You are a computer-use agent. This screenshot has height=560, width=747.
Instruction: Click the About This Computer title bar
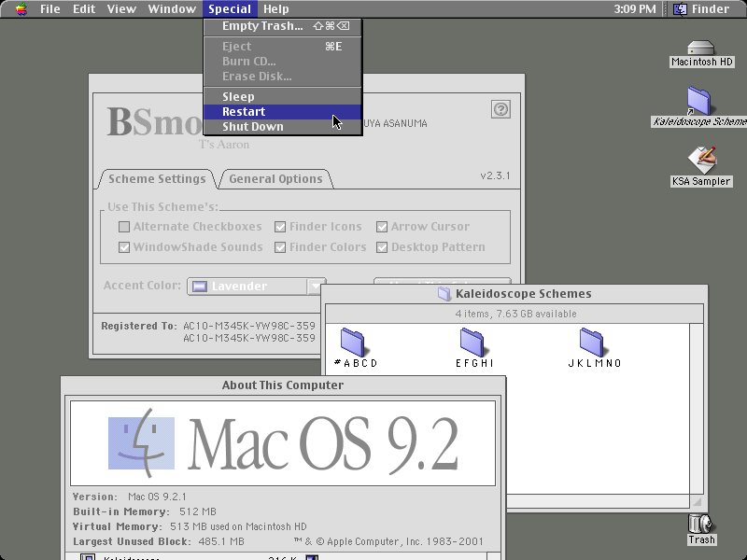pos(283,385)
